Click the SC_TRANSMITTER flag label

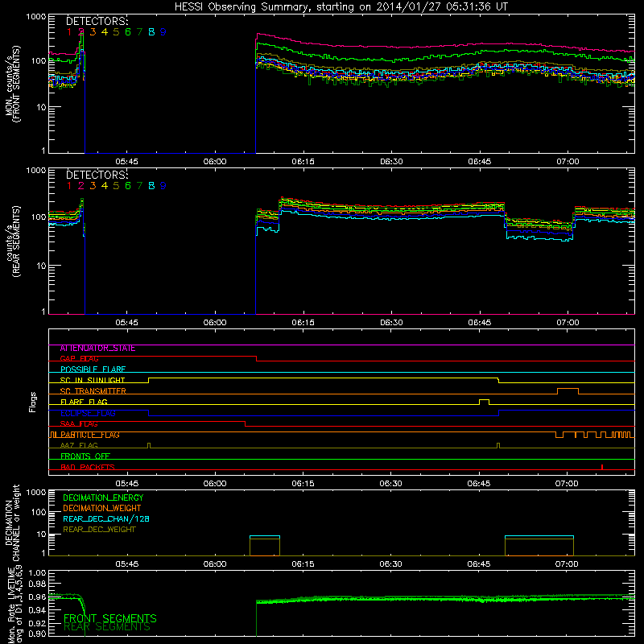[x=93, y=391]
